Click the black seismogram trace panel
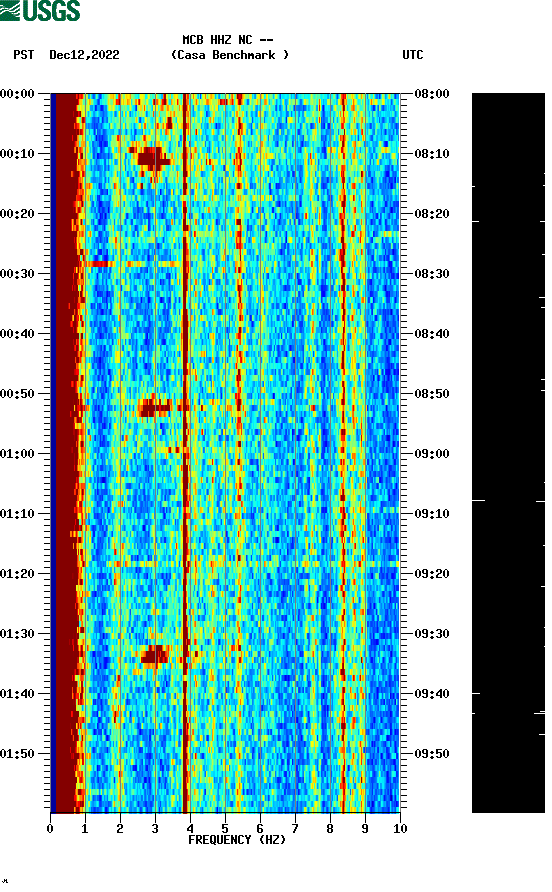 [x=508, y=453]
